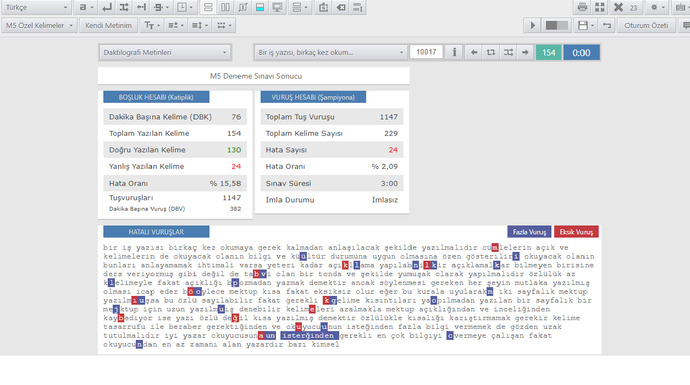Click the İmla Durumu İmlasız row
The width and height of the screenshot is (690, 385).
[332, 200]
